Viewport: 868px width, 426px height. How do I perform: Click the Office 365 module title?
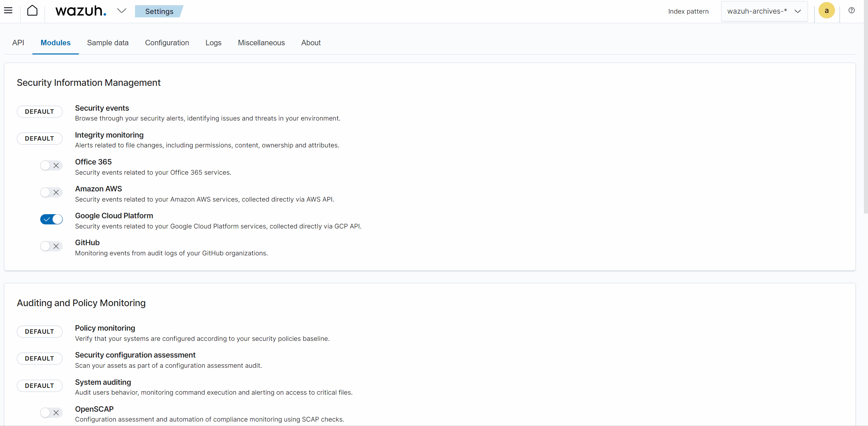(x=93, y=162)
